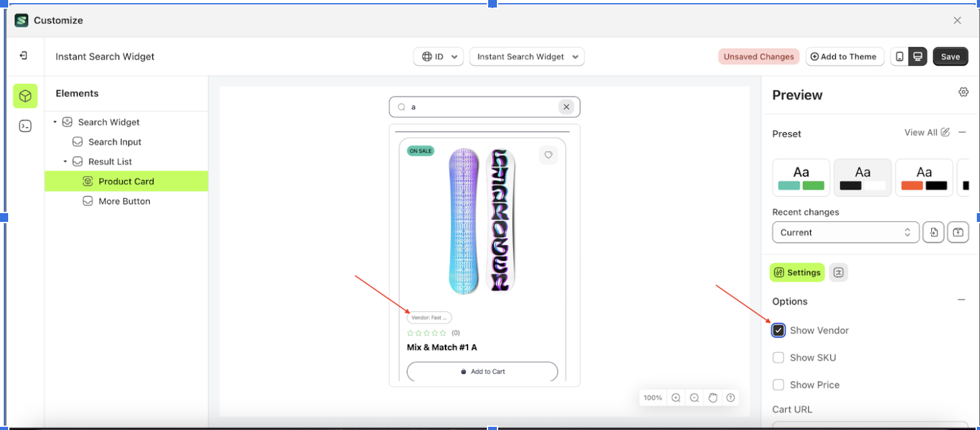Check the Show Price option

tap(779, 384)
